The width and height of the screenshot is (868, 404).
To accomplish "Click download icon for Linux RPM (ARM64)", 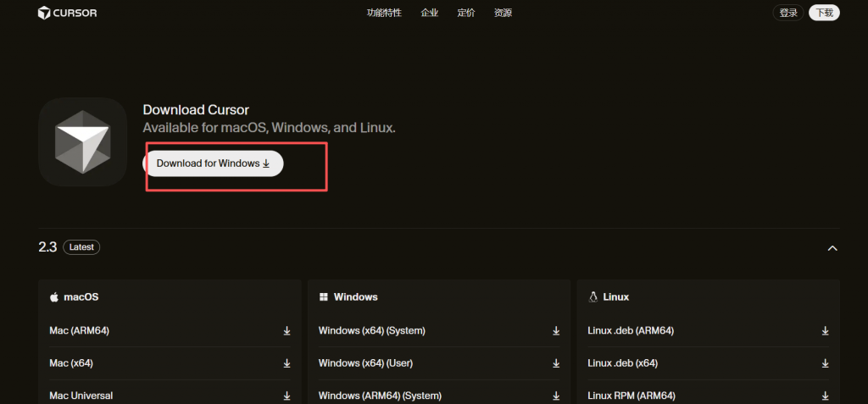I will (x=826, y=396).
